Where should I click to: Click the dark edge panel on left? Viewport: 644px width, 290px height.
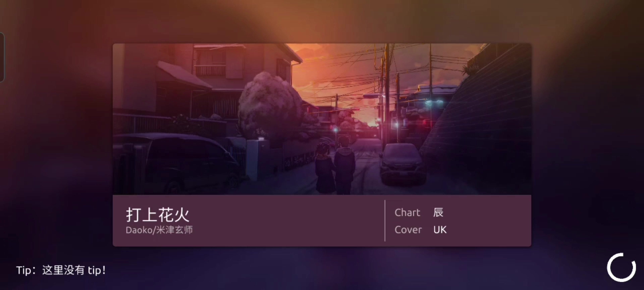[x=2, y=57]
